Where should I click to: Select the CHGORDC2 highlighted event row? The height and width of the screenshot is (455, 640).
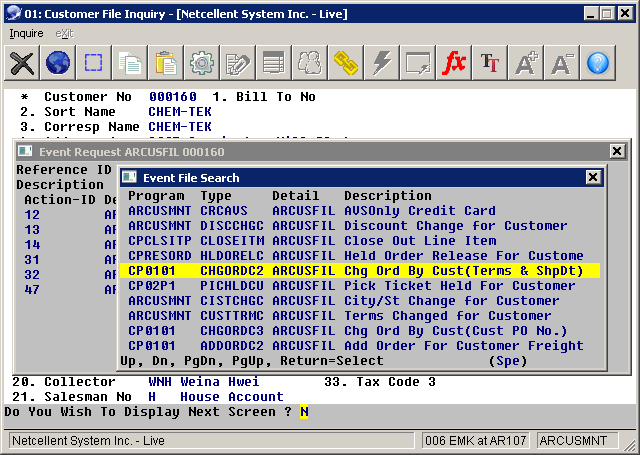(x=358, y=271)
